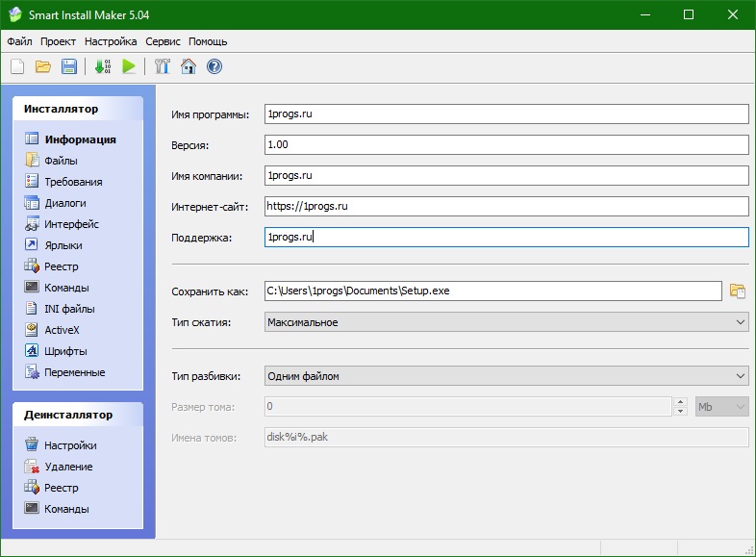Open installer Команды section
756x557 pixels.
[57, 288]
